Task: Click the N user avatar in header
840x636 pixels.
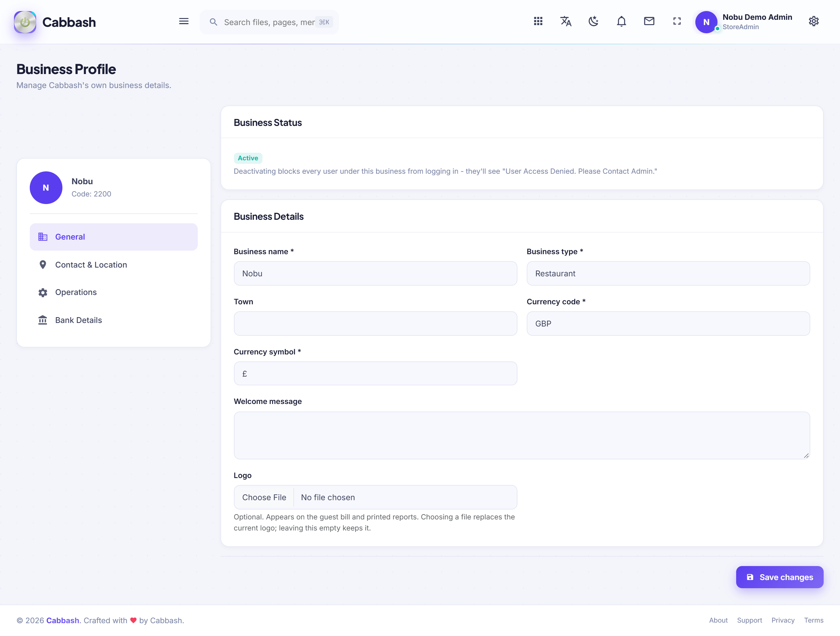Action: (706, 22)
